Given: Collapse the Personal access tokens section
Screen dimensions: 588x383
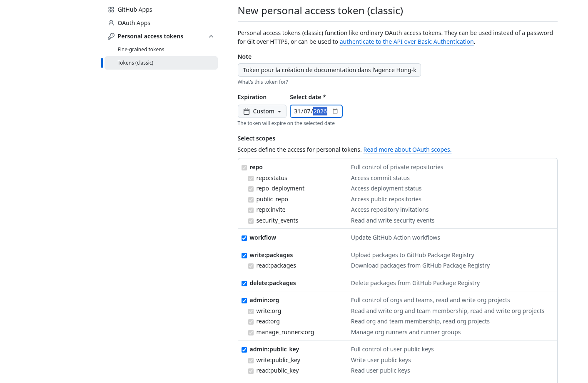Looking at the screenshot, I should (211, 36).
